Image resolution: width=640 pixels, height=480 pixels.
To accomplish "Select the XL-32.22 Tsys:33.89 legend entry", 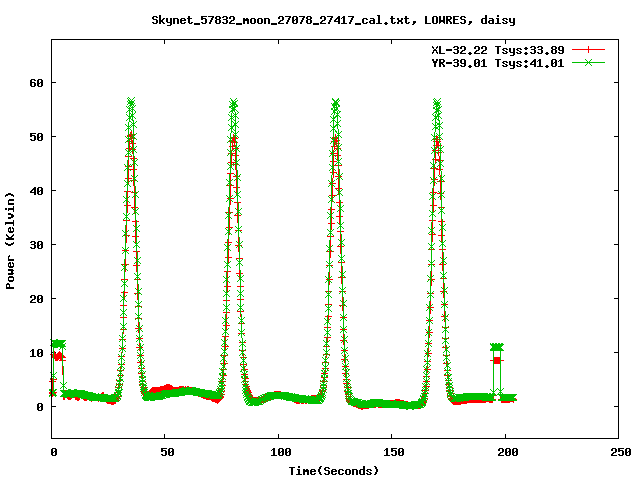I will tap(498, 50).
